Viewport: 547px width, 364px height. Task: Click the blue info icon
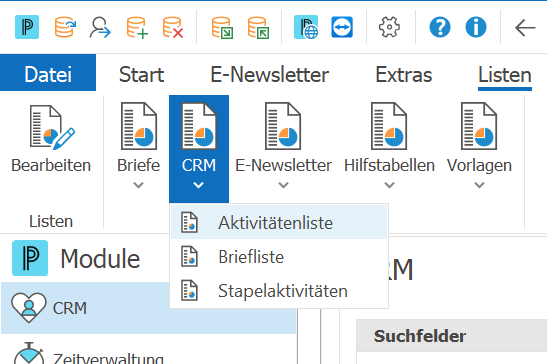(x=476, y=27)
